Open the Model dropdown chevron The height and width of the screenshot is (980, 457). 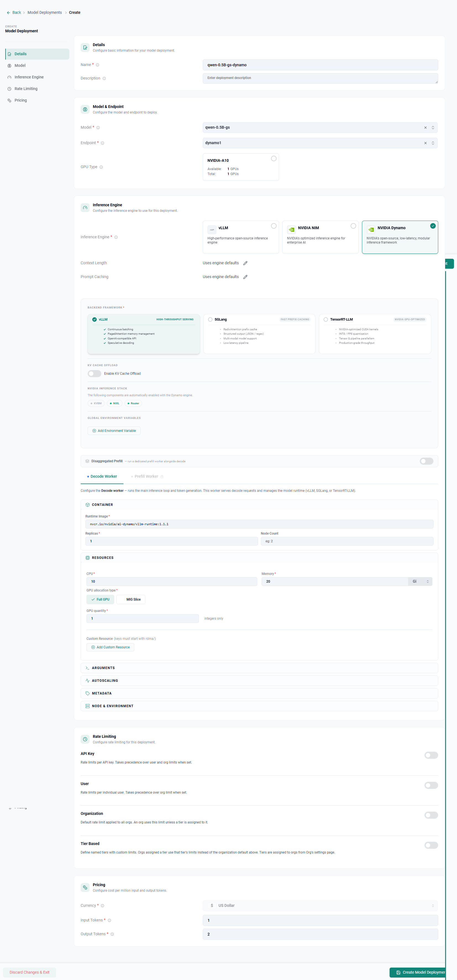point(433,128)
